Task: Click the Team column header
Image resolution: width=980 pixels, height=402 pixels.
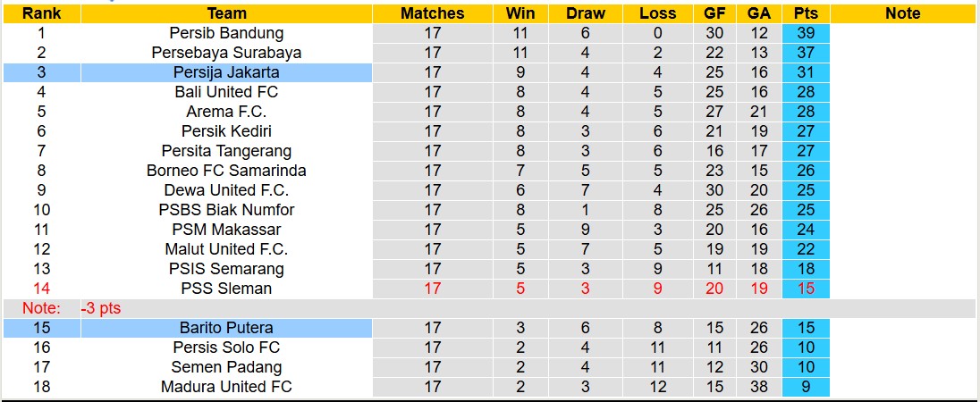Action: tap(226, 13)
